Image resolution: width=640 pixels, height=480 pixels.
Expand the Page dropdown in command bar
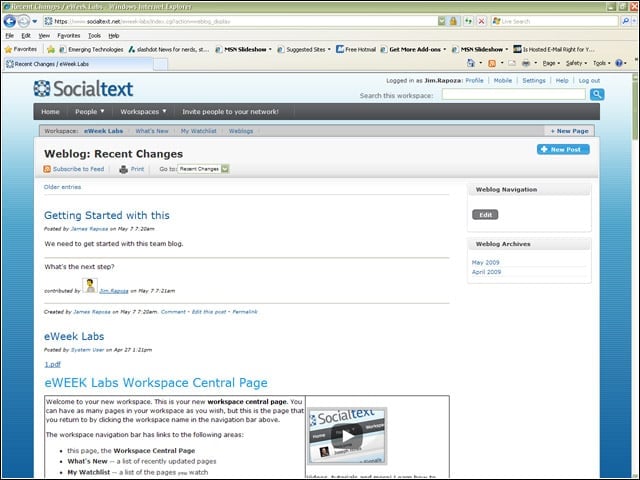[x=551, y=63]
